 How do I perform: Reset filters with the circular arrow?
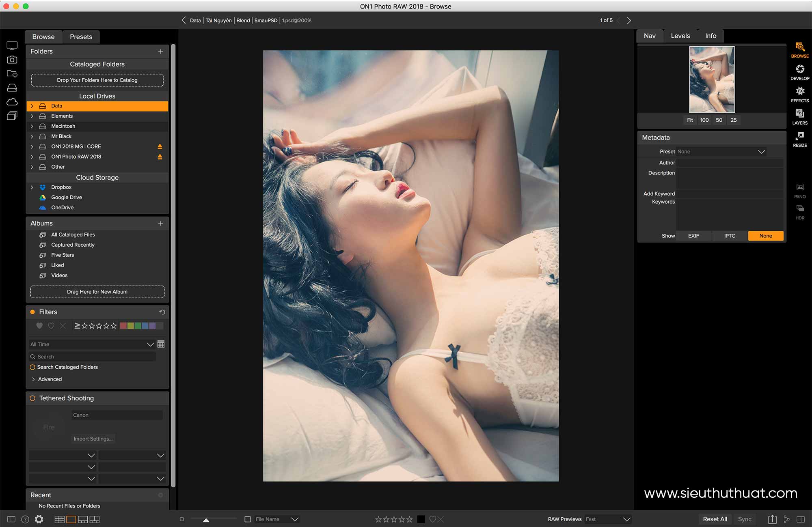click(x=162, y=312)
